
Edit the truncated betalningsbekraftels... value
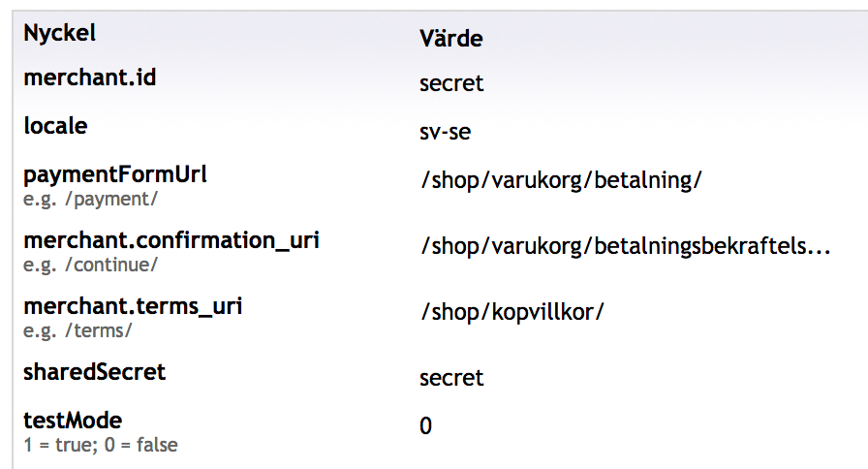point(626,246)
